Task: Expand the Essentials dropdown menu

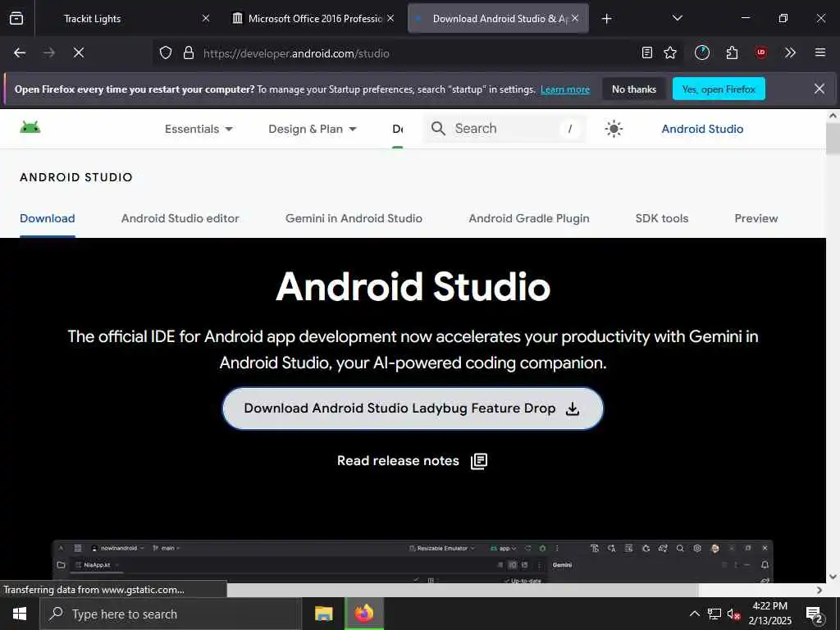Action: click(199, 129)
